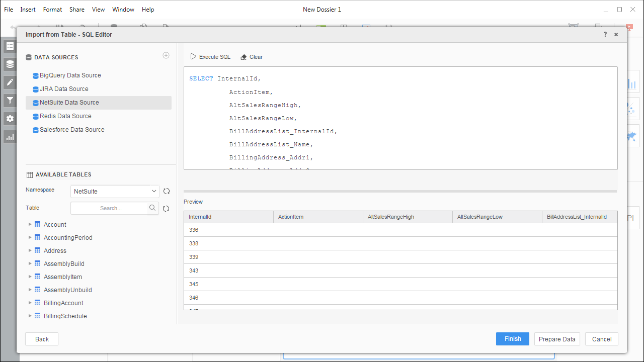Viewport: 644px width, 362px height.
Task: Click the Finish button
Action: [512, 339]
